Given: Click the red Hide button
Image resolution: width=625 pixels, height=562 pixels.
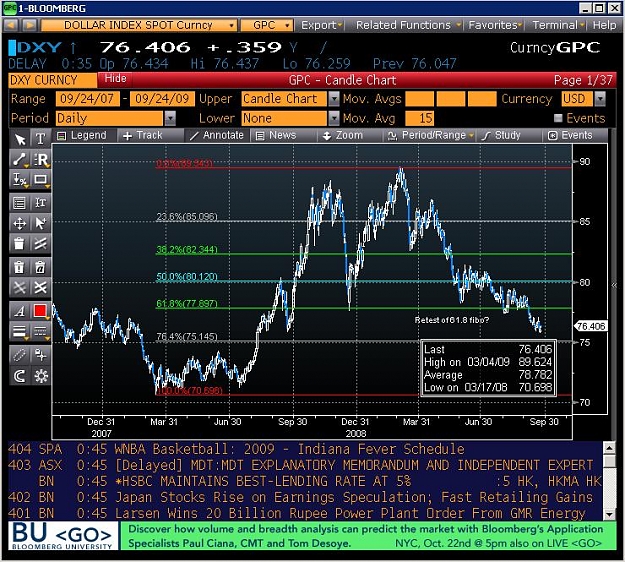Looking at the screenshot, I should coord(115,79).
